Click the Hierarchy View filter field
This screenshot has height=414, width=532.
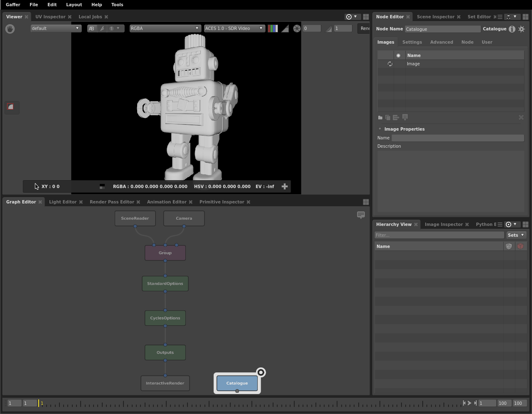[439, 235]
